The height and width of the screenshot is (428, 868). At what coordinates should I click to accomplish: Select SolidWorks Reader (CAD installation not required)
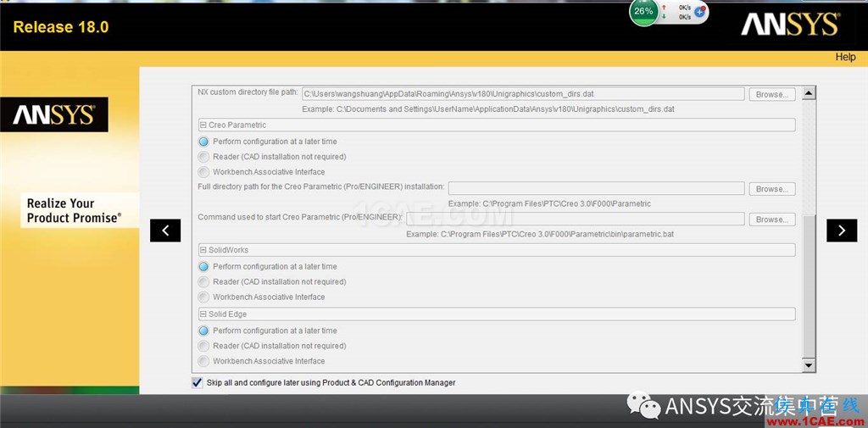(x=203, y=282)
